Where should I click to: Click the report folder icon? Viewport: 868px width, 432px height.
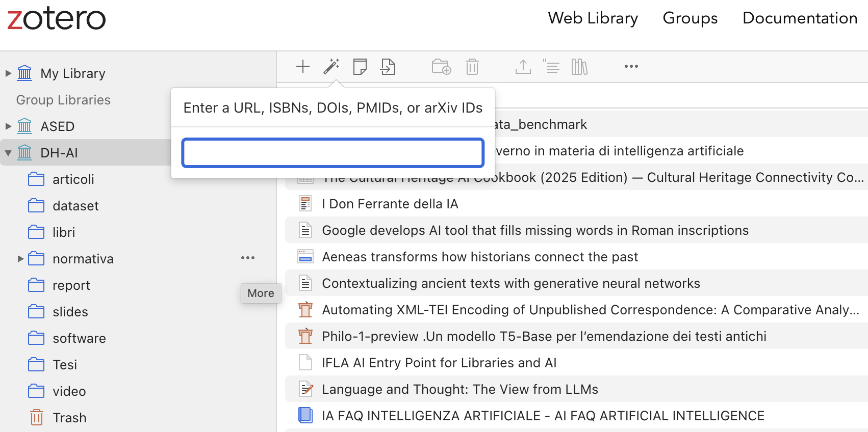tap(36, 285)
